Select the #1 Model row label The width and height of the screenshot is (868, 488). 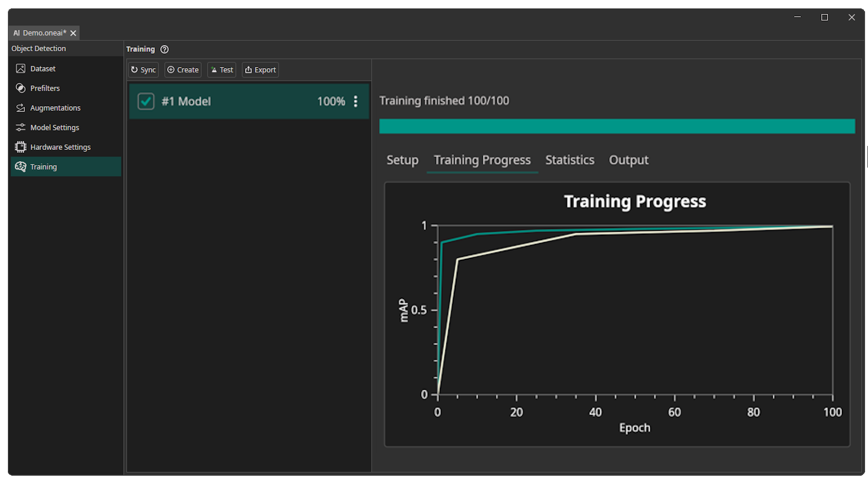[x=186, y=102]
